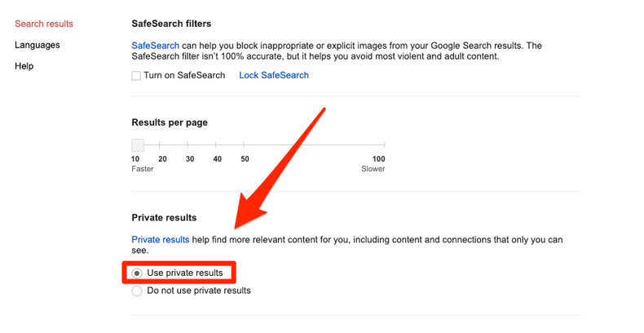Image resolution: width=644 pixels, height=333 pixels.
Task: Set results per page to 50
Action: coord(245,146)
